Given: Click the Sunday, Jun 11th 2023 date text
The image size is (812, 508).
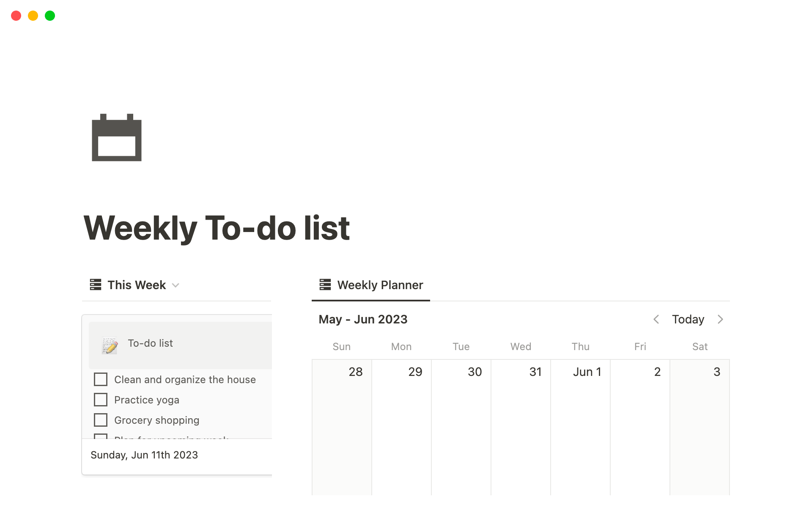Looking at the screenshot, I should coord(144,455).
